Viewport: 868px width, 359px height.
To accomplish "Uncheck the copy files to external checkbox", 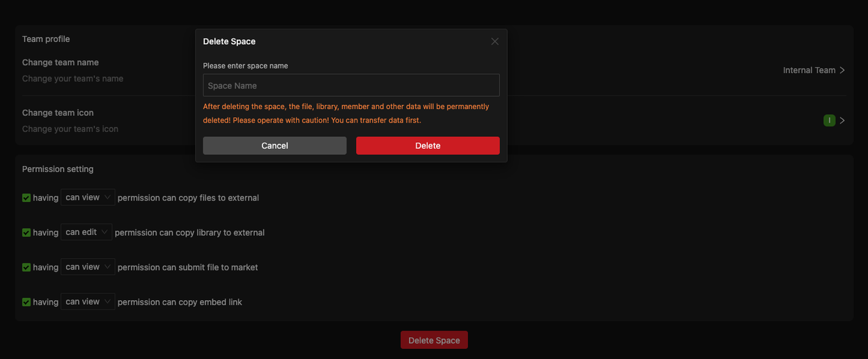I will [26, 198].
